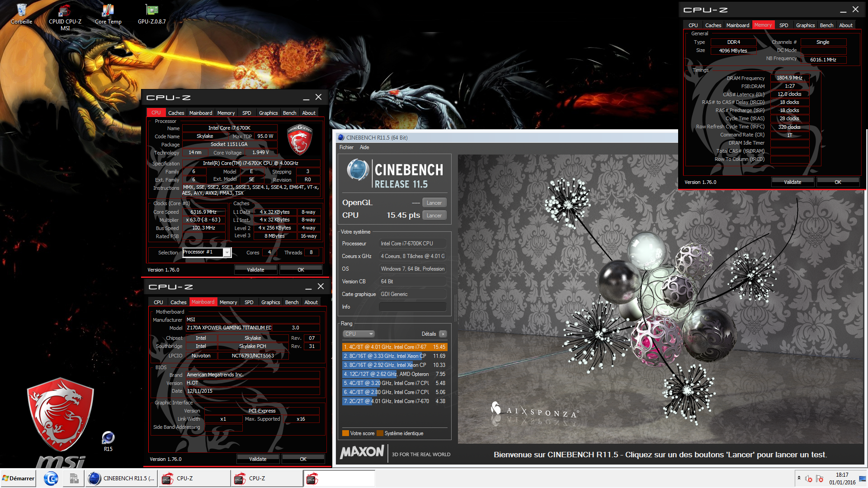
Task: Select ranking row 5 with score 5.48
Action: (x=395, y=383)
